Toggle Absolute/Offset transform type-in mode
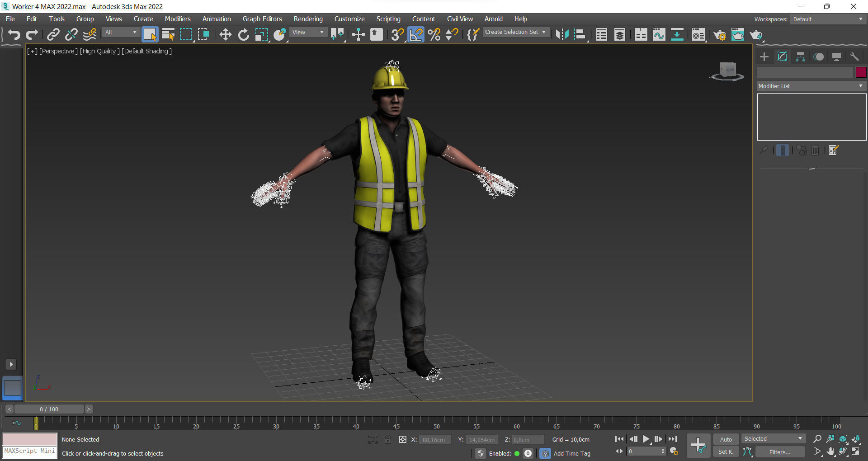The width and height of the screenshot is (868, 461). 403,439
